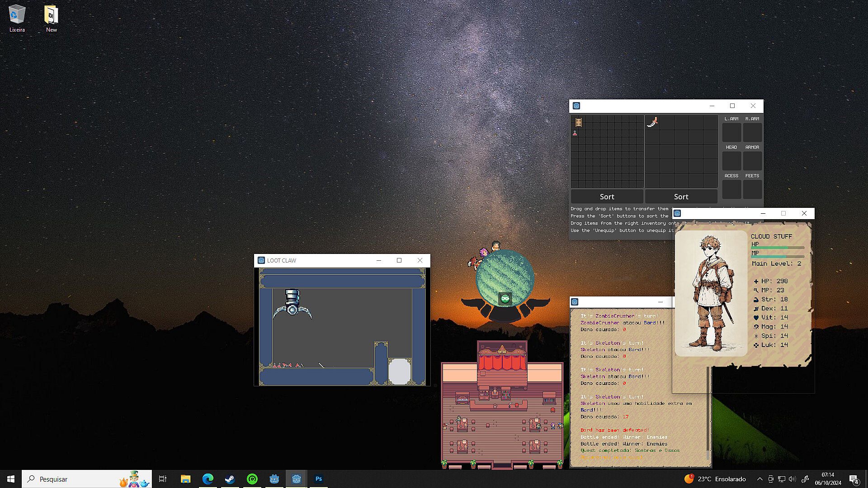The image size is (868, 488).
Task: Click the FEETS equipment slot
Action: (752, 189)
